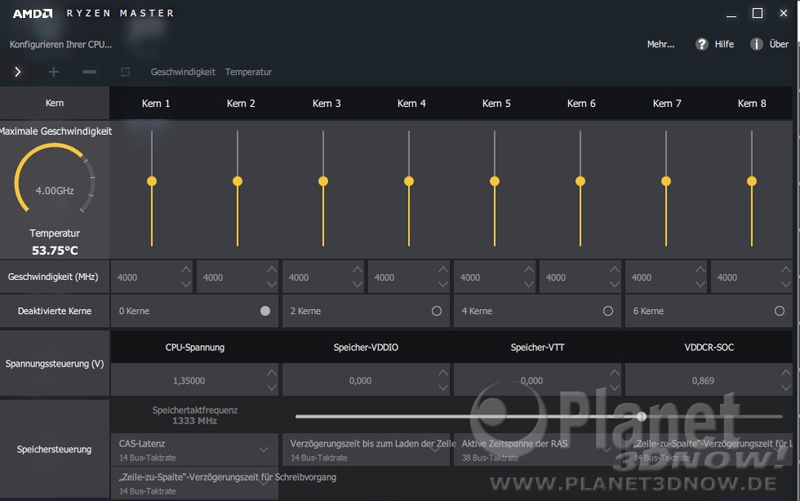800x501 pixels.
Task: Click the Kern 3 column header
Action: coord(327,104)
